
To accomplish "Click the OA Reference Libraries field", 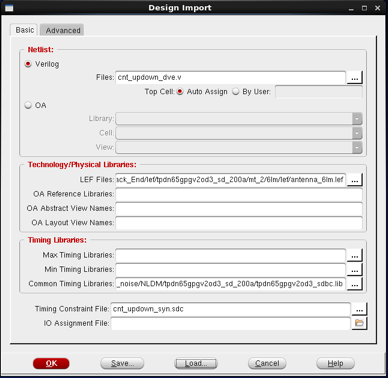I will [x=239, y=194].
